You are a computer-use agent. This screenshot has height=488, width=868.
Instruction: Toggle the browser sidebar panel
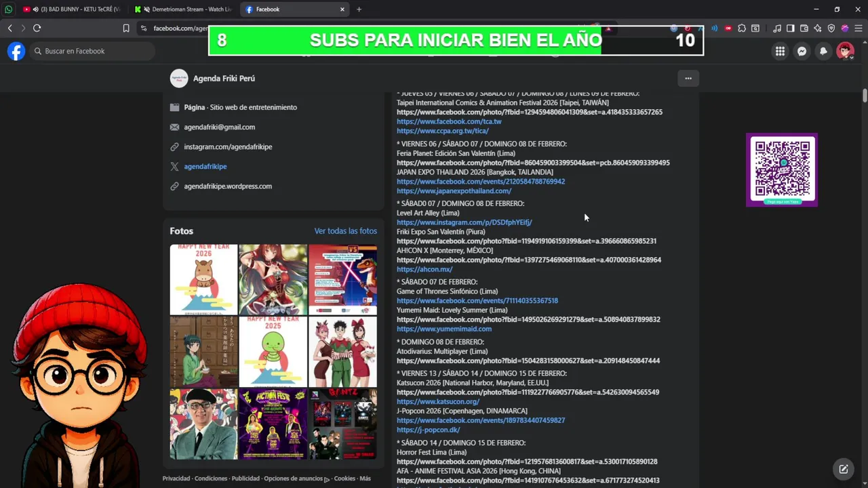[x=791, y=28]
